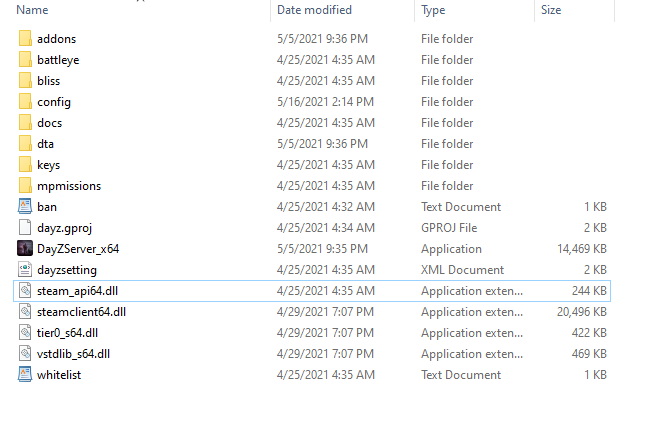
Task: Click the vstdlib_s64.dll file name
Action: pos(73,354)
